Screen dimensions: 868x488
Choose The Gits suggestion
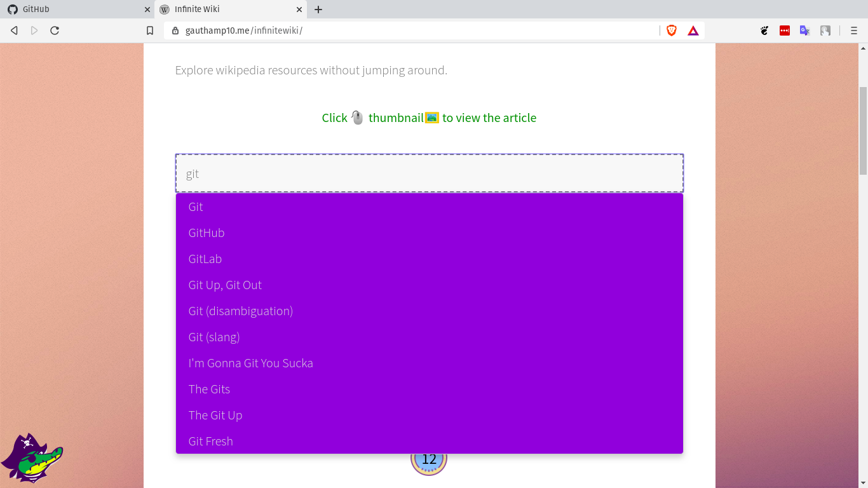[430, 389]
